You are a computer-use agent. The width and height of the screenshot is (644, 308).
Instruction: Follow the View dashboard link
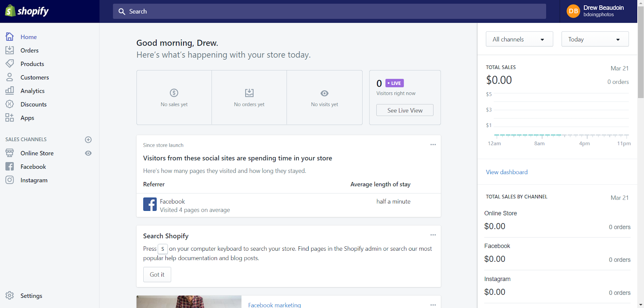[x=506, y=172]
